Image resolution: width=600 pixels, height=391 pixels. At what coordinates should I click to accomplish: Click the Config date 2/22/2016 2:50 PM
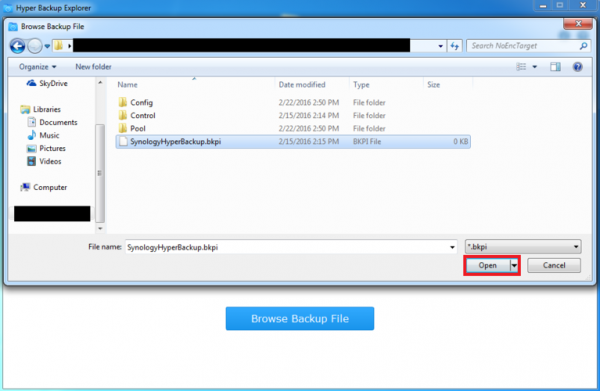[309, 103]
